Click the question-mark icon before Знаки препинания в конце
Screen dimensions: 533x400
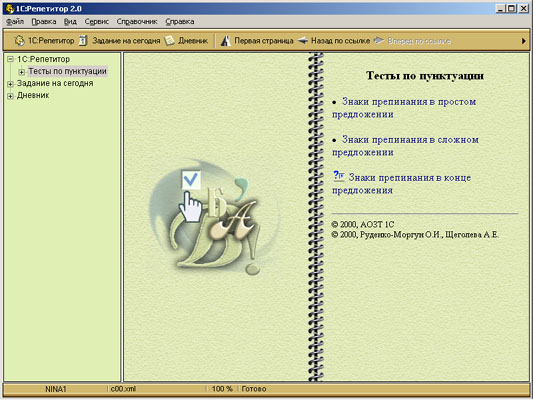click(x=339, y=176)
